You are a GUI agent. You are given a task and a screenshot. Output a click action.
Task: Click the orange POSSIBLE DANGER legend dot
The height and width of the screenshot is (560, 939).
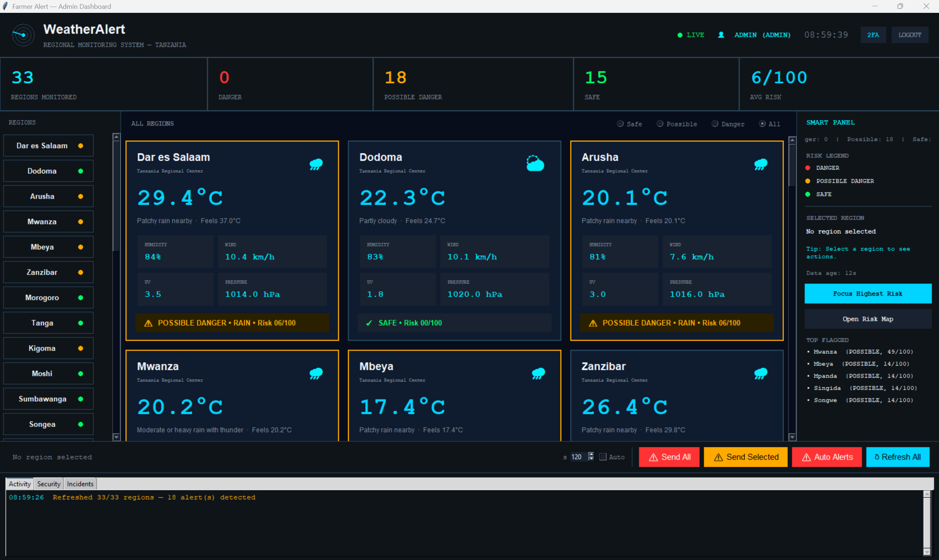coord(808,181)
